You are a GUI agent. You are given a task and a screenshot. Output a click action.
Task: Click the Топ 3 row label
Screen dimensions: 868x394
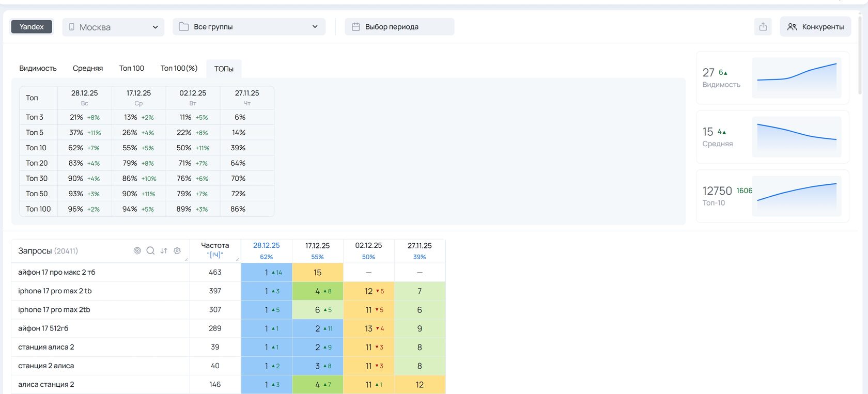35,117
